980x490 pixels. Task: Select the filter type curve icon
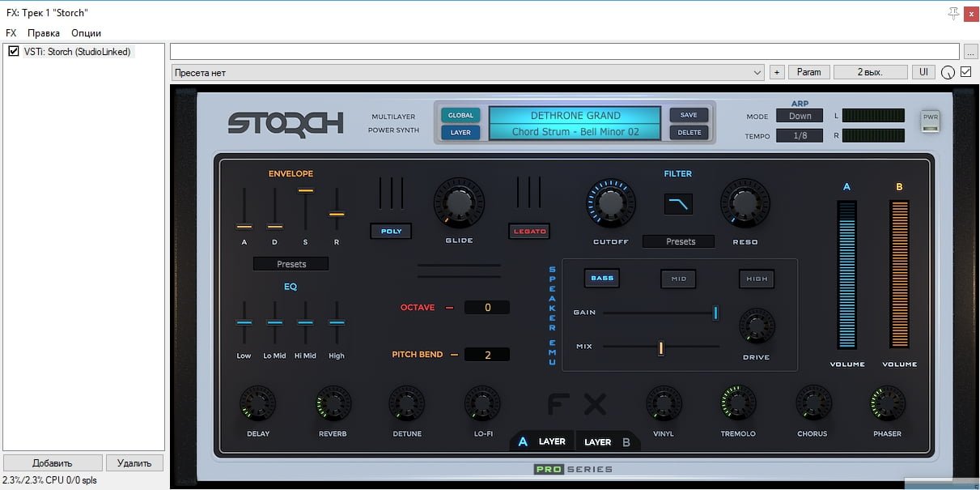[x=678, y=204]
